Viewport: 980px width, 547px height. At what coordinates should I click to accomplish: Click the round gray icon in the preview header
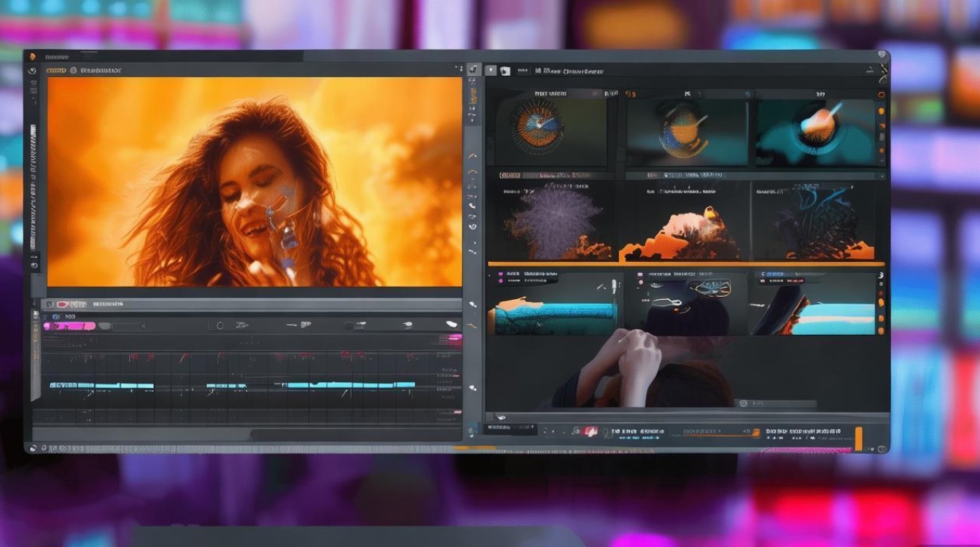[73, 71]
